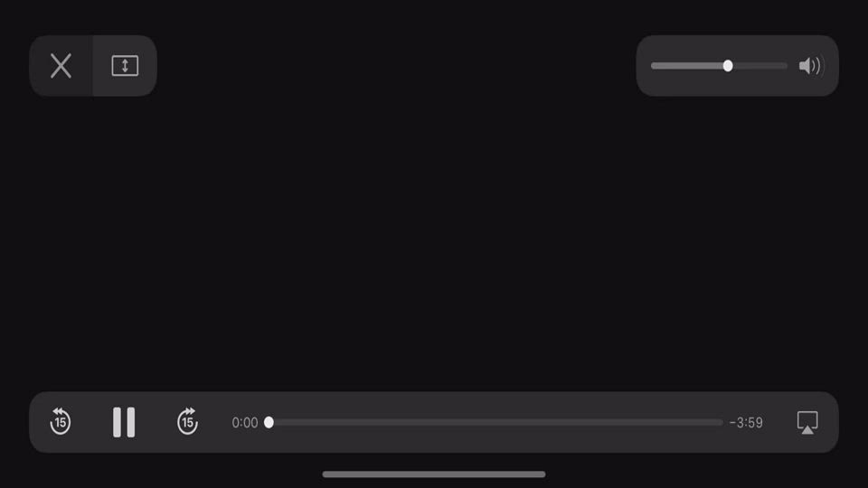Open the AirPlay streaming options
This screenshot has width=868, height=488.
click(807, 423)
